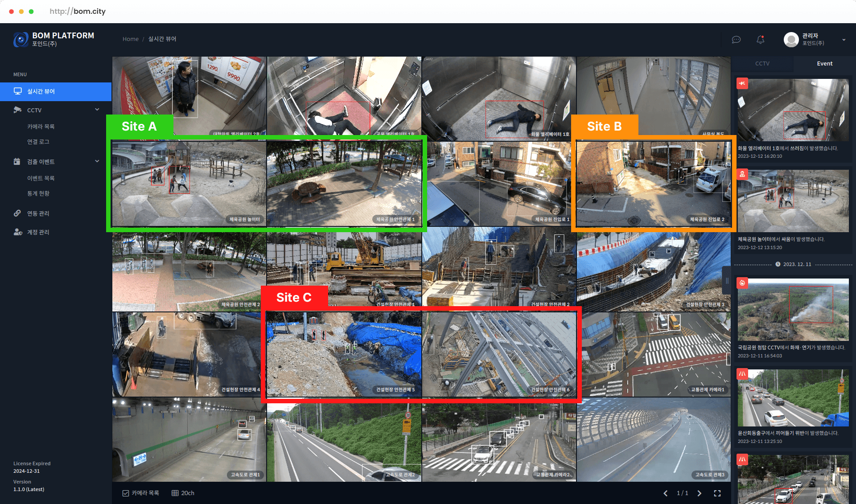Click the notification bell icon
The width and height of the screenshot is (856, 504).
point(761,40)
